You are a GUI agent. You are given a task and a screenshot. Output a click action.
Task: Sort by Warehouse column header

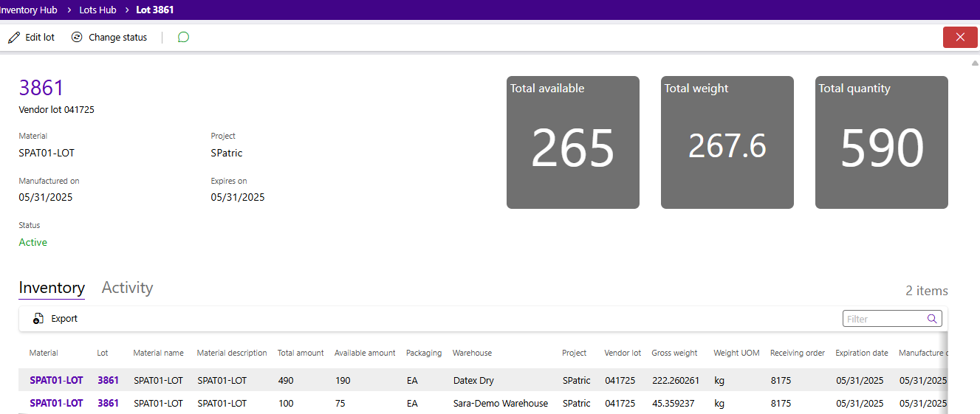[x=472, y=353]
